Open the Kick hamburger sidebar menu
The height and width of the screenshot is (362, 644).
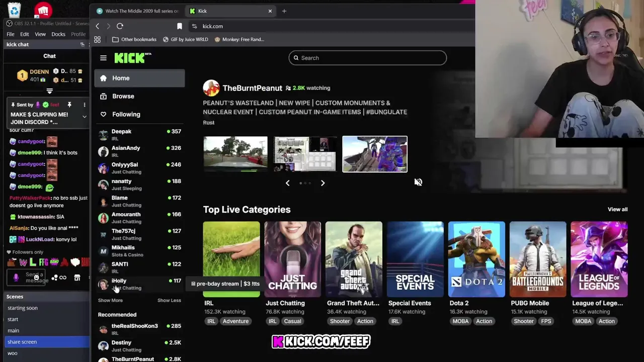point(103,58)
